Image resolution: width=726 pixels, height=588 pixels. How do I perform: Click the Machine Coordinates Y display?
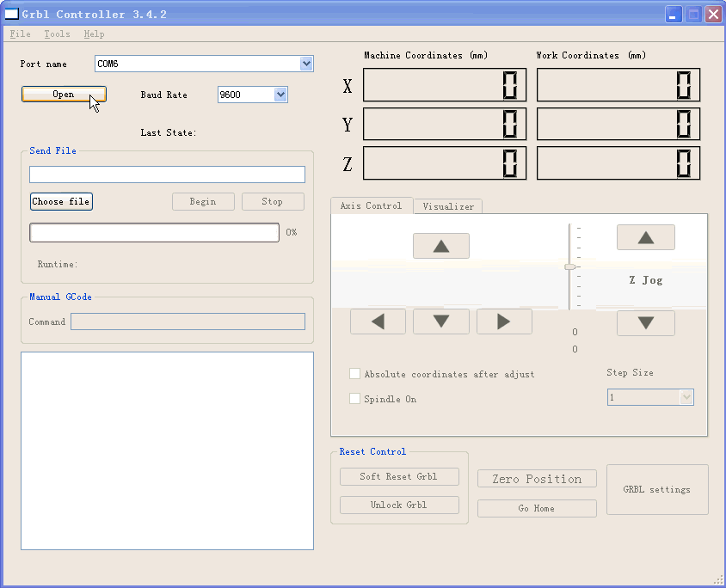tap(445, 124)
